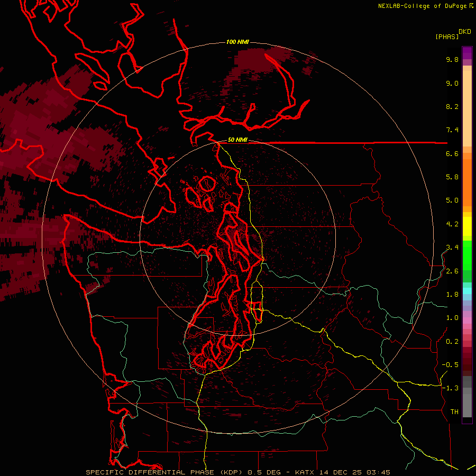
Task: Click the purple top segment of color bar
Action: [x=467, y=53]
